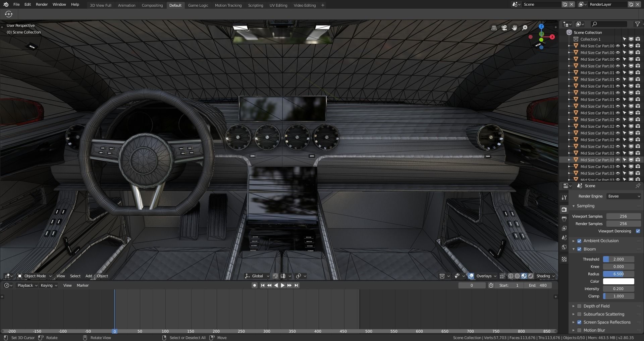This screenshot has height=341, width=644.
Task: Open Playback dropdown in timeline
Action: pos(27,285)
